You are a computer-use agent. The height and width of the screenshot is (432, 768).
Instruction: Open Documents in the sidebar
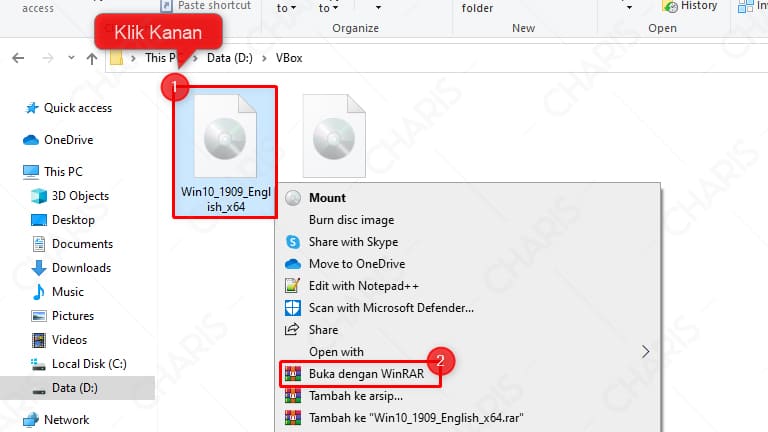[x=82, y=244]
